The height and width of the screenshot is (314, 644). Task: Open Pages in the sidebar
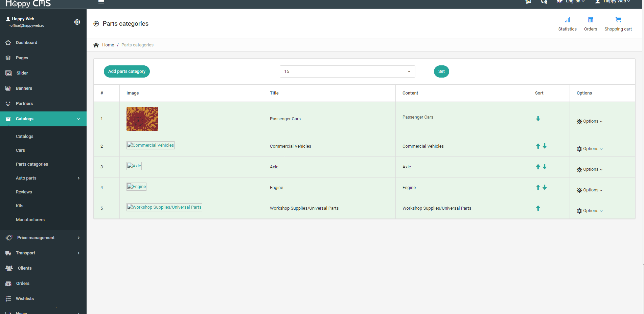pos(43,58)
